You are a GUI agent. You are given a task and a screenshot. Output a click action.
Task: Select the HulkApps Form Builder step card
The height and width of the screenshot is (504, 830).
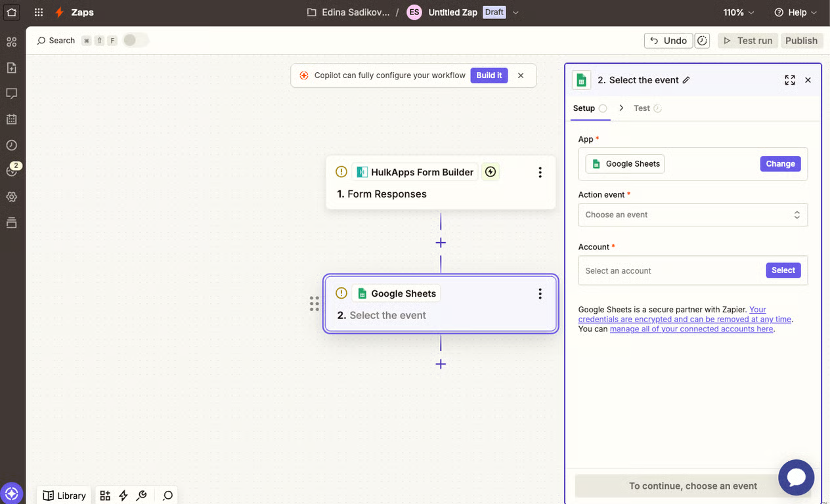[441, 182]
